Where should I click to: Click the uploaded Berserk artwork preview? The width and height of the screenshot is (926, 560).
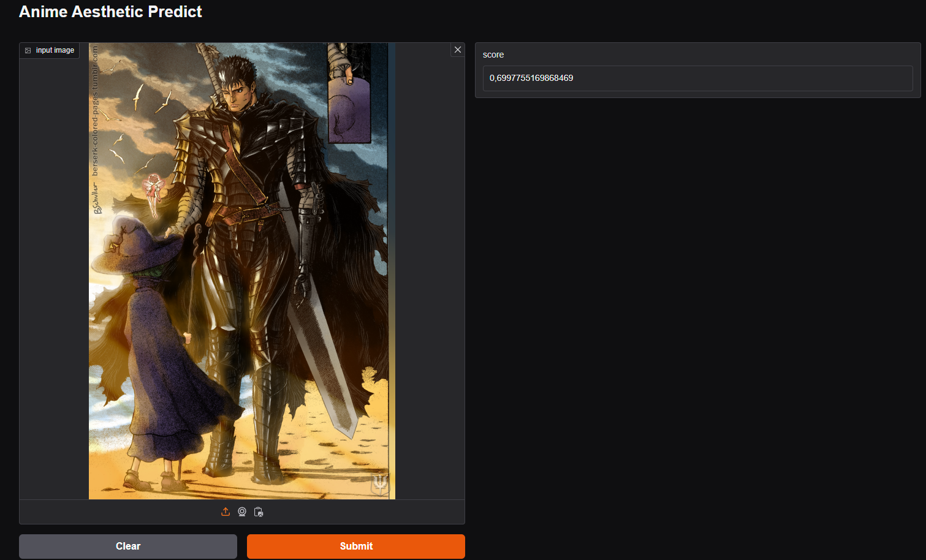pyautogui.click(x=242, y=271)
